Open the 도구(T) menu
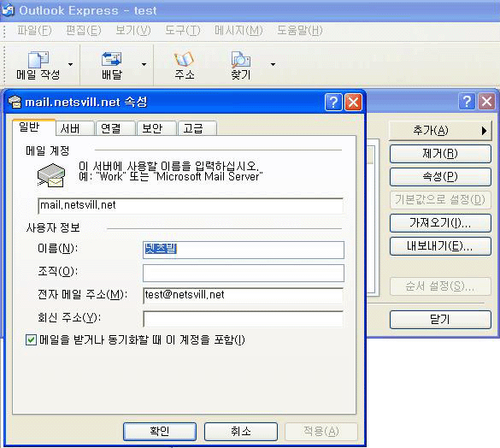This screenshot has height=448, width=500. pyautogui.click(x=183, y=31)
